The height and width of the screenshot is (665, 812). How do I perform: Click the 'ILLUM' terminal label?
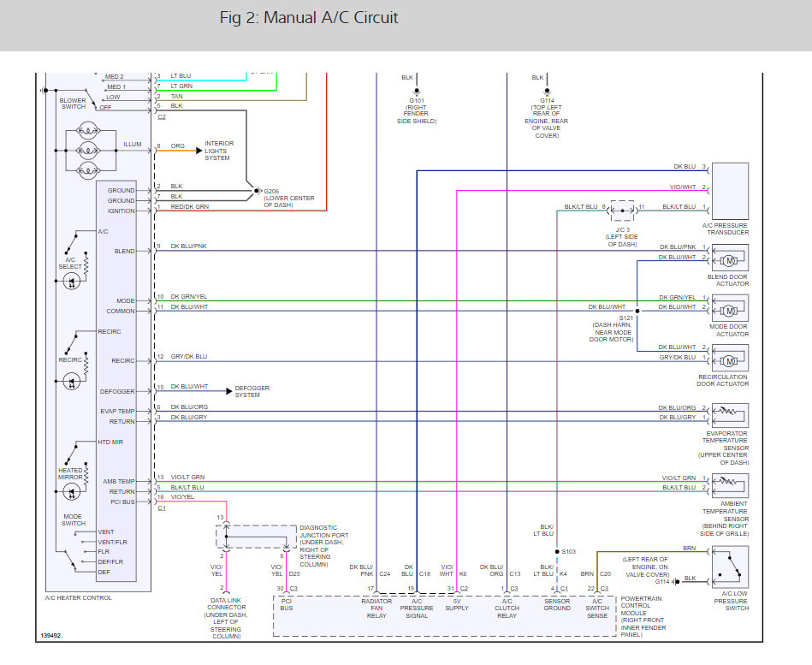pos(132,145)
